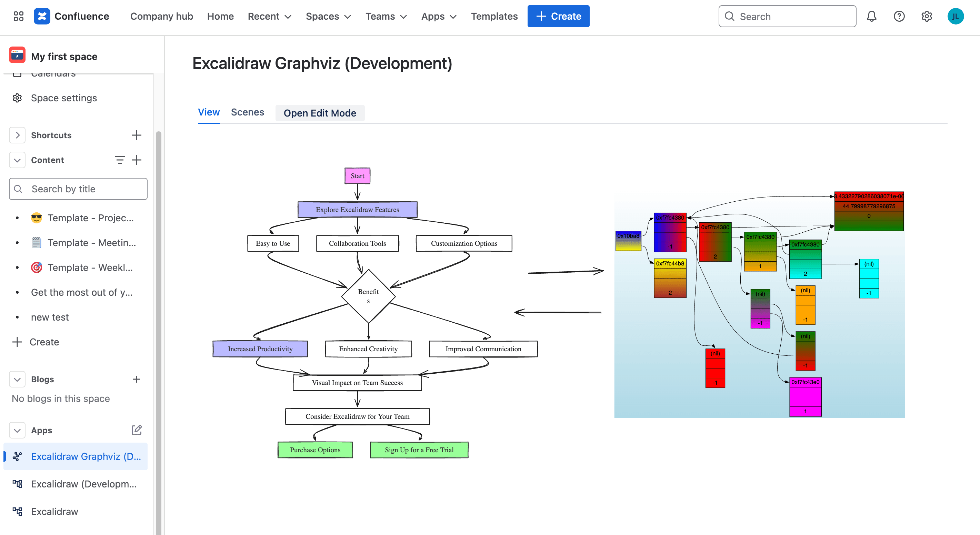Open Templates page

[x=494, y=16]
